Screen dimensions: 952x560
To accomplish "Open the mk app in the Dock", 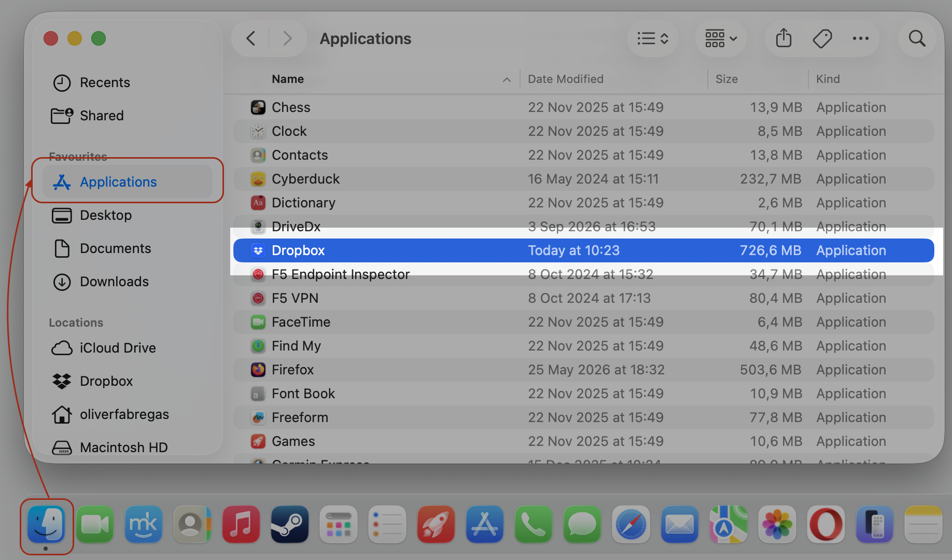I will [144, 524].
